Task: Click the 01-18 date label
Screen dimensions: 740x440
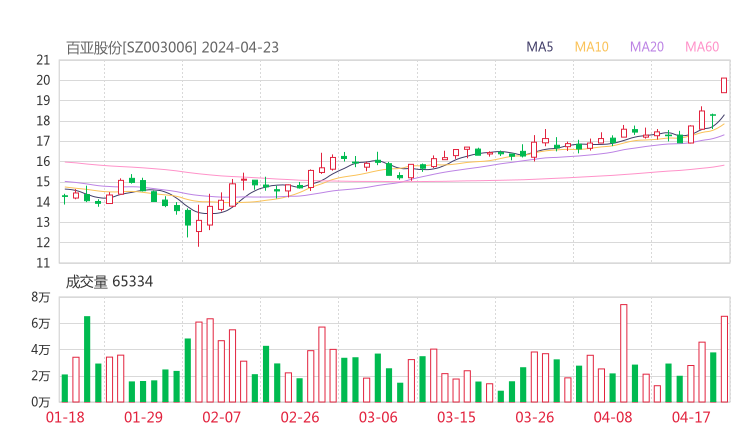Action: coord(65,417)
